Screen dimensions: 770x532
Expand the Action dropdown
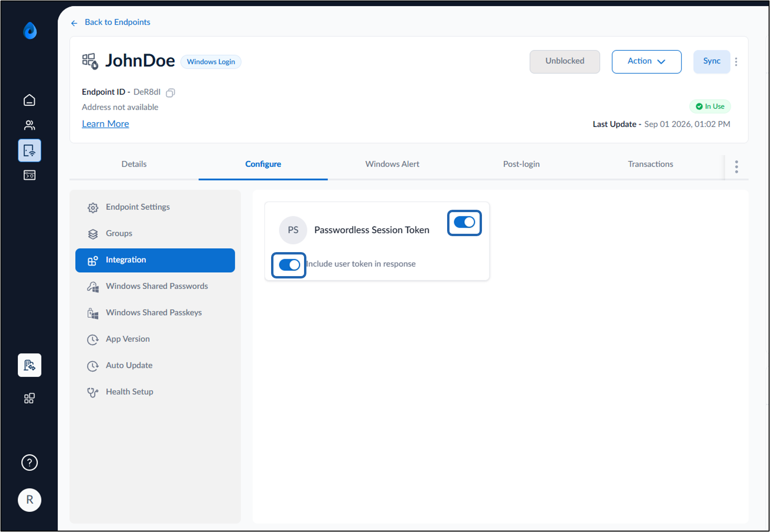[646, 62]
